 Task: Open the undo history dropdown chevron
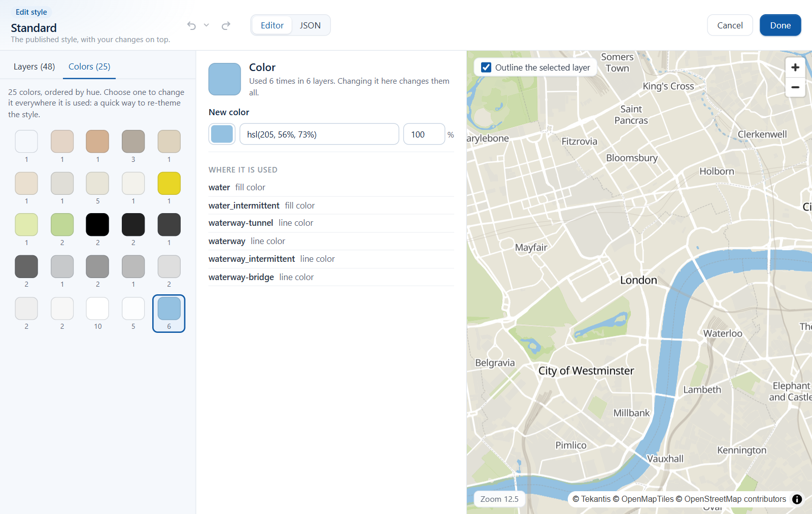tap(207, 25)
